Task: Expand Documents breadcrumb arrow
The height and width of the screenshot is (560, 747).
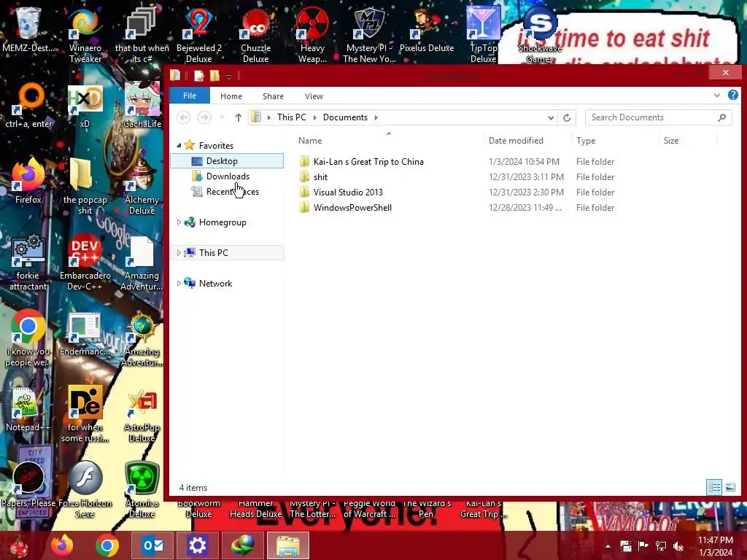Action: coord(376,117)
